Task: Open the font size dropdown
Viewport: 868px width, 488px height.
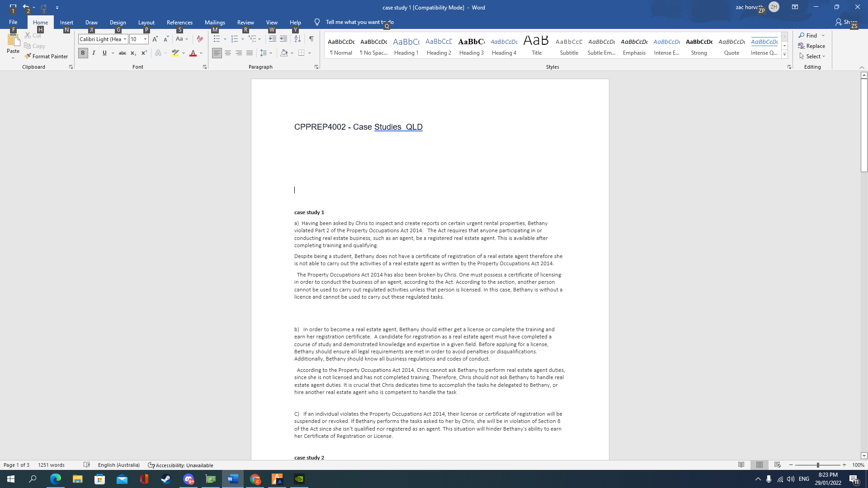Action: (145, 39)
